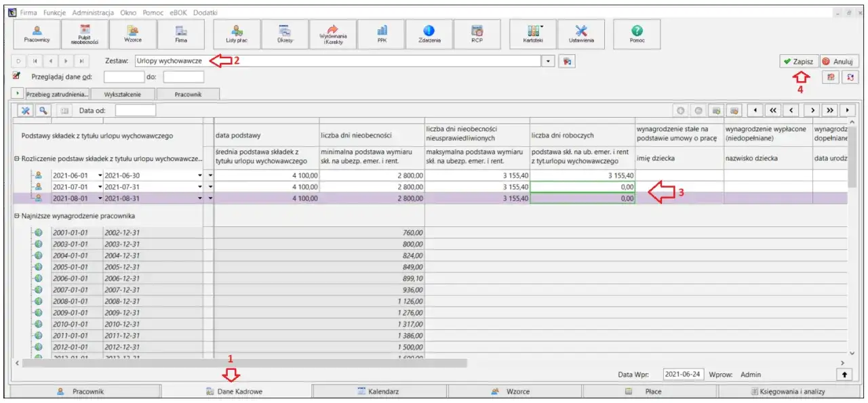Open the RCP toolbar icon

point(477,33)
